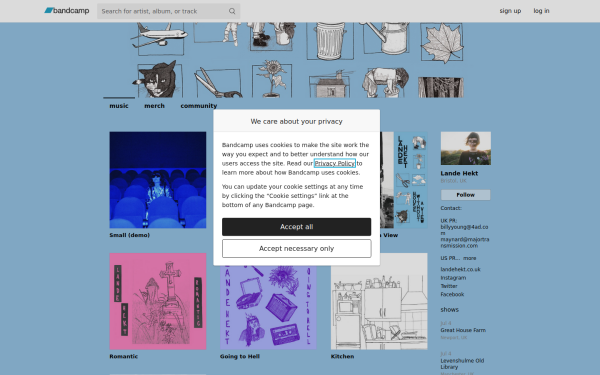
Task: Open the log in link
Action: (541, 11)
